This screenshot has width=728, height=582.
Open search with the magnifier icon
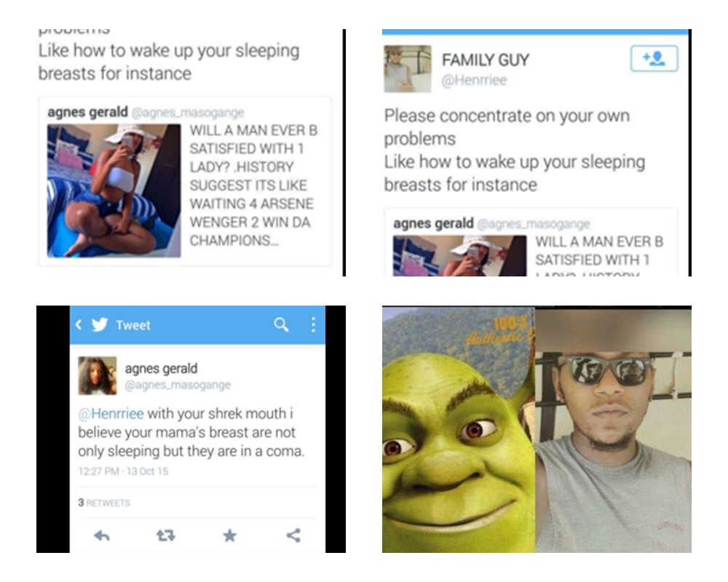pyautogui.click(x=281, y=325)
